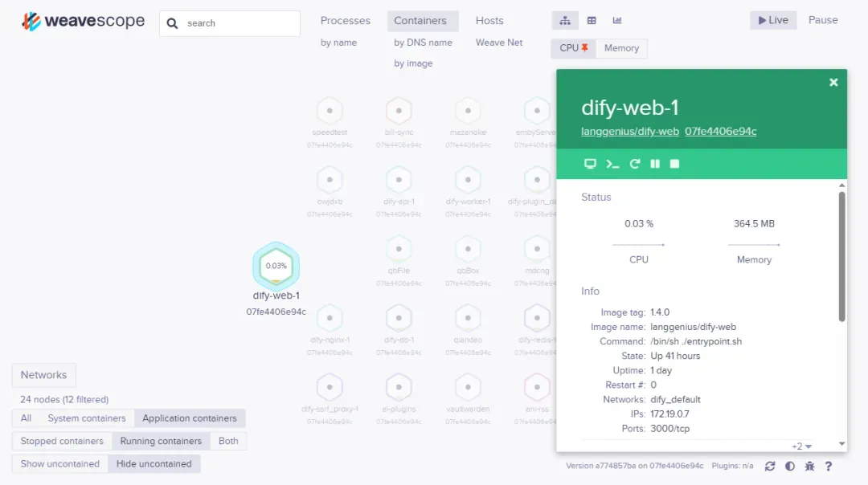The width and height of the screenshot is (868, 485).
Task: Select the dify-api-1 container node
Action: pyautogui.click(x=399, y=180)
